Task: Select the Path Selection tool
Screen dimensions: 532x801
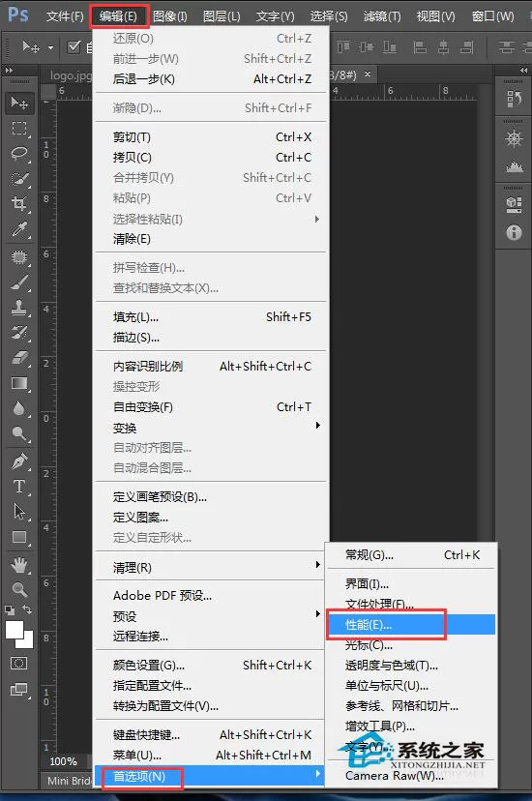Action: pos(19,512)
